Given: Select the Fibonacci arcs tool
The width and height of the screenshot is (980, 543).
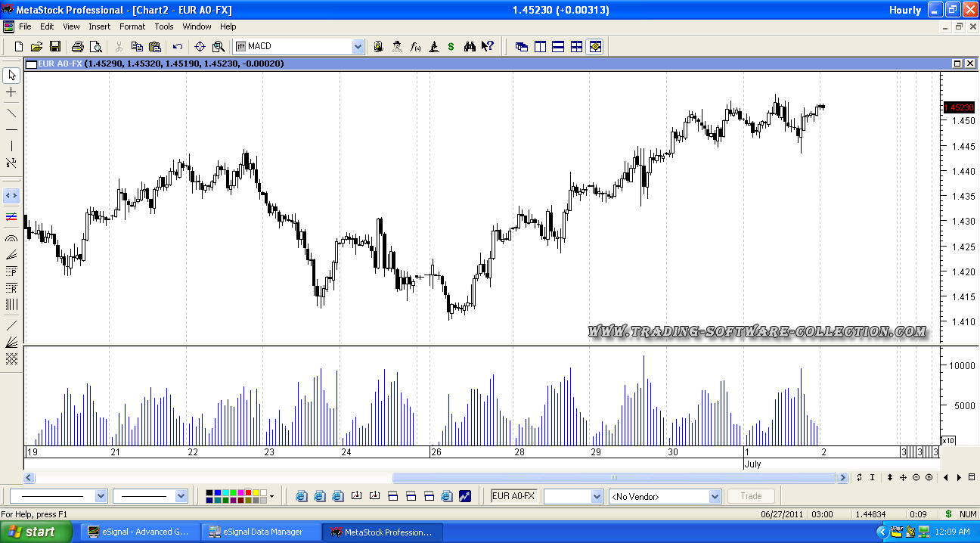Looking at the screenshot, I should tap(11, 238).
